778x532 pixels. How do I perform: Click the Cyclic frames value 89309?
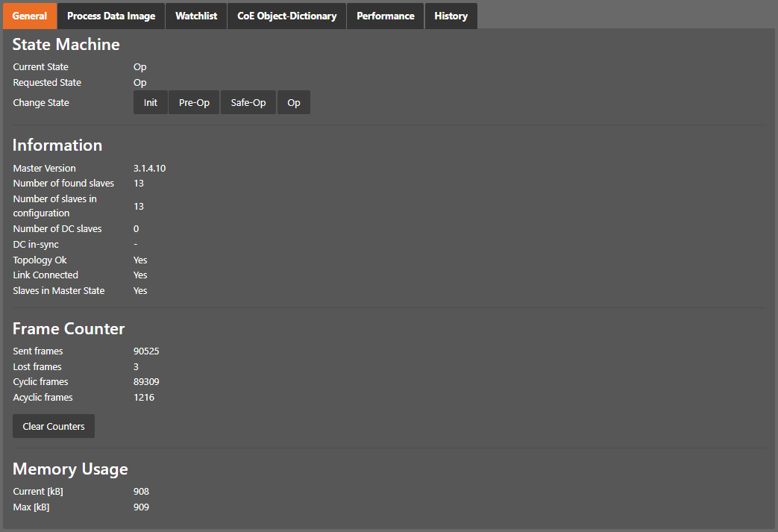(146, 382)
